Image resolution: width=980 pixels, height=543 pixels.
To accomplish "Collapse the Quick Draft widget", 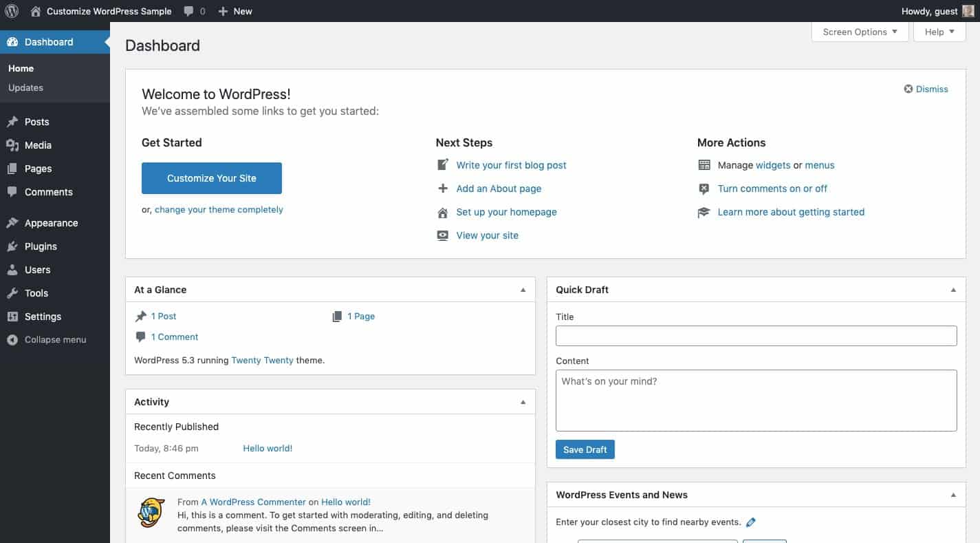I will [x=953, y=290].
